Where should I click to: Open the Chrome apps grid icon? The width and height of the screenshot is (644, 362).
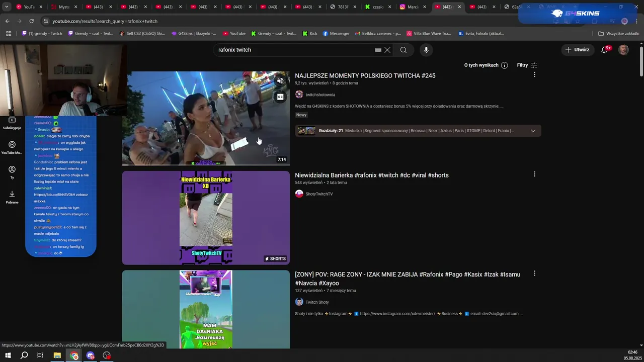pyautogui.click(x=8, y=33)
